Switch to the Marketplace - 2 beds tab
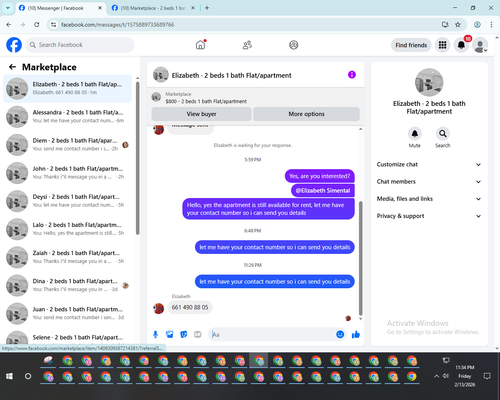Screen dimensions: 500x400 point(153,8)
